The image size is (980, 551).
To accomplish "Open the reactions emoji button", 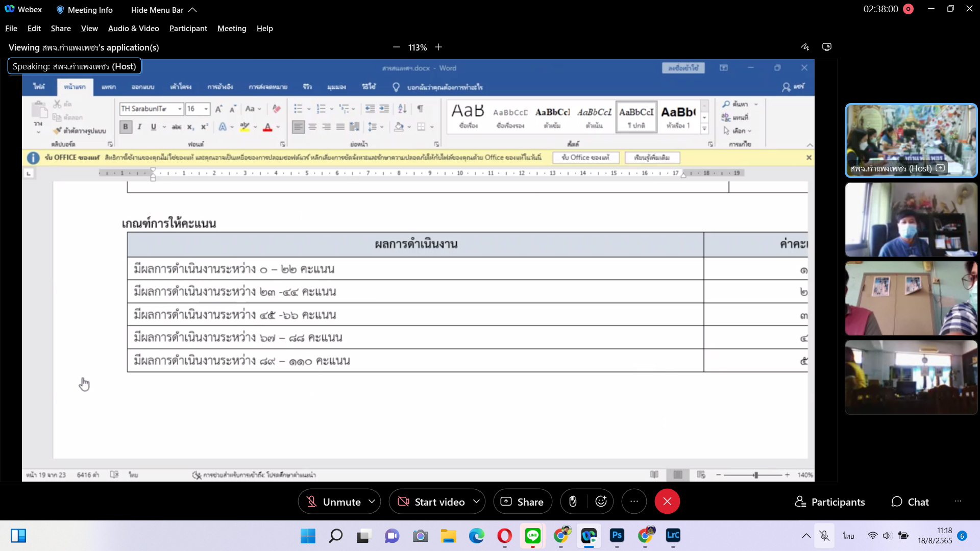I will 601,502.
